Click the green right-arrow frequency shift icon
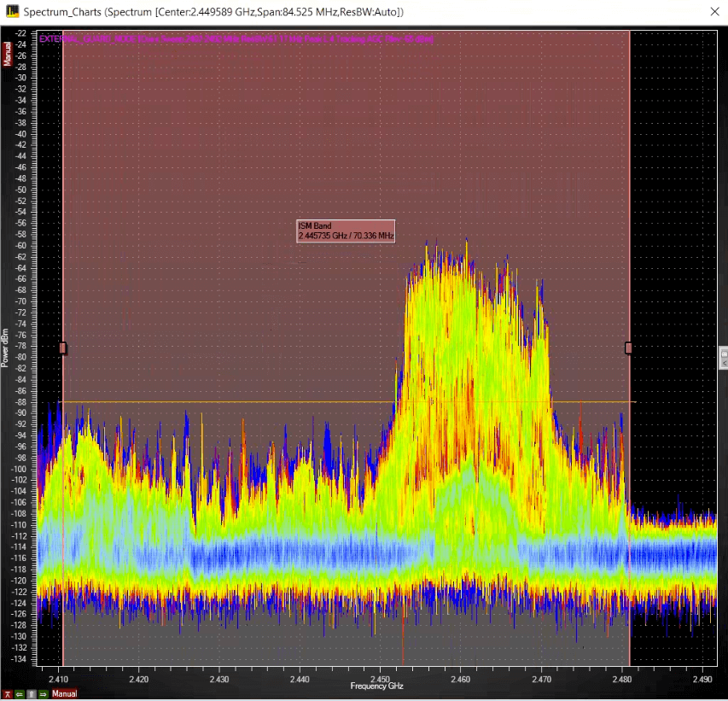 [x=44, y=694]
